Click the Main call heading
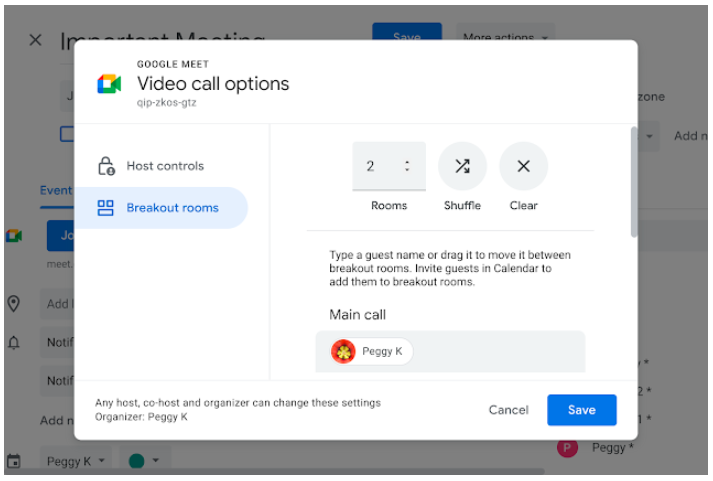This screenshot has width=713, height=481. [357, 315]
